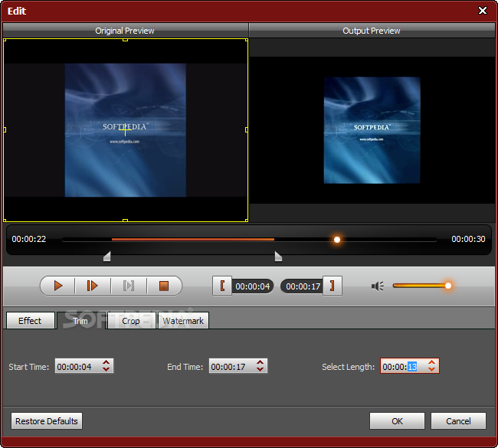Set trim end with right bracket icon
Screen dimensions: 498x448
tap(333, 286)
